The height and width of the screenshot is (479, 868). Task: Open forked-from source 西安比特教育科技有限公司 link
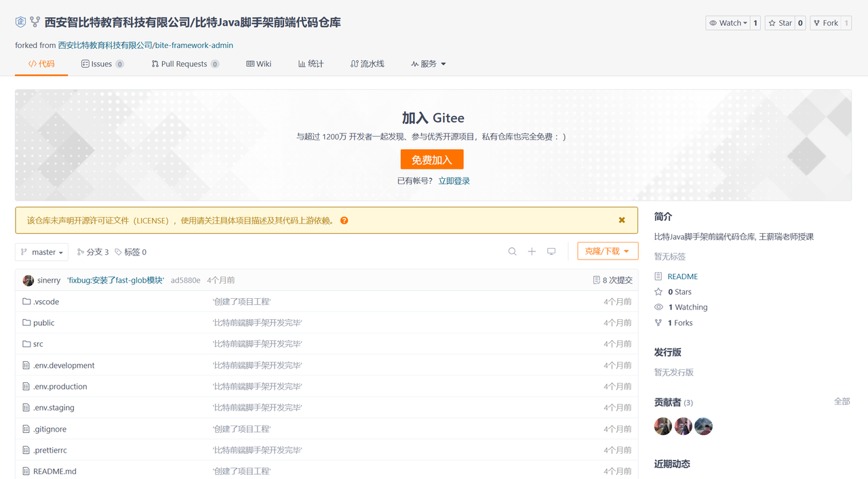point(105,45)
